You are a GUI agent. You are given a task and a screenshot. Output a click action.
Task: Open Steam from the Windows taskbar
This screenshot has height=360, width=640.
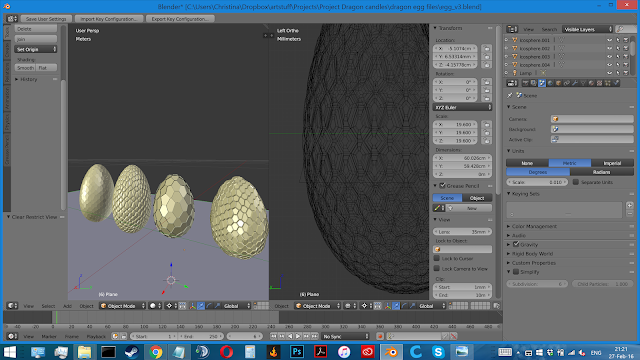click(131, 351)
